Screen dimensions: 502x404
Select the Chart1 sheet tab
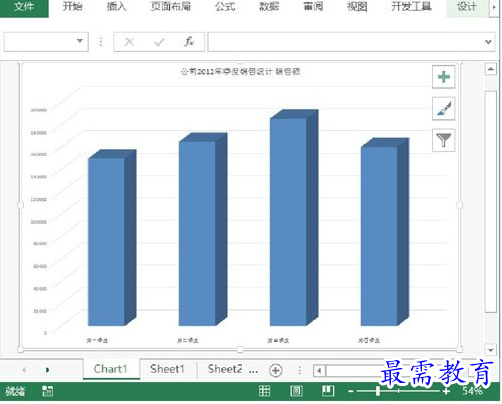(111, 369)
